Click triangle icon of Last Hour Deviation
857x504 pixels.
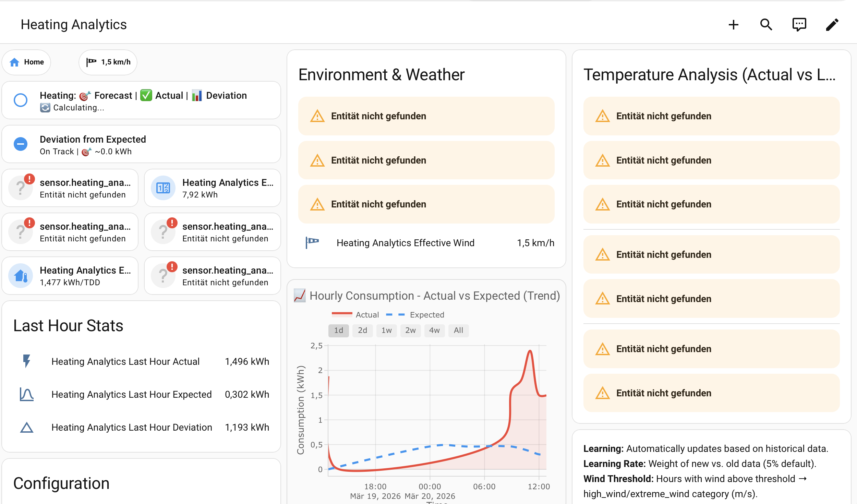click(x=26, y=427)
